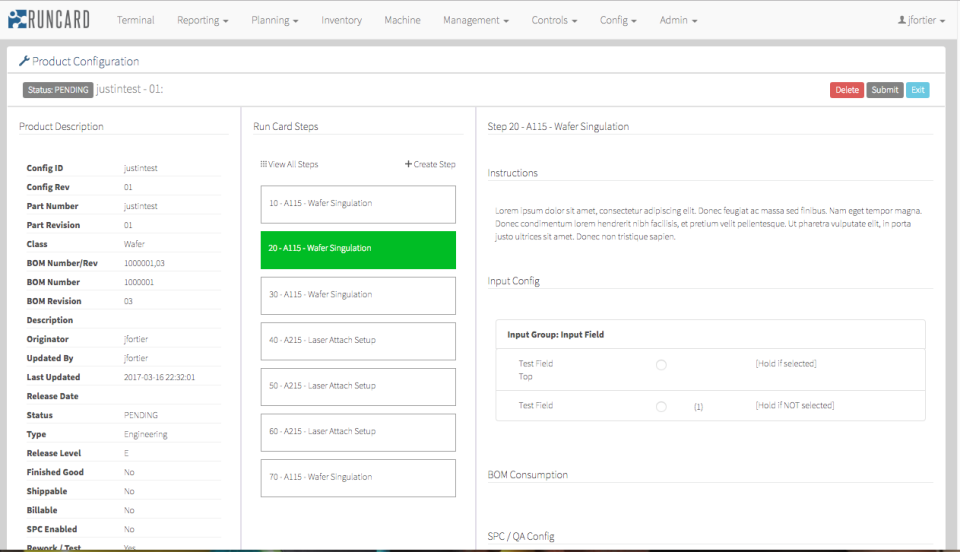
Task: Select step 10 - A115 - Wafer Singulation
Action: tap(358, 204)
